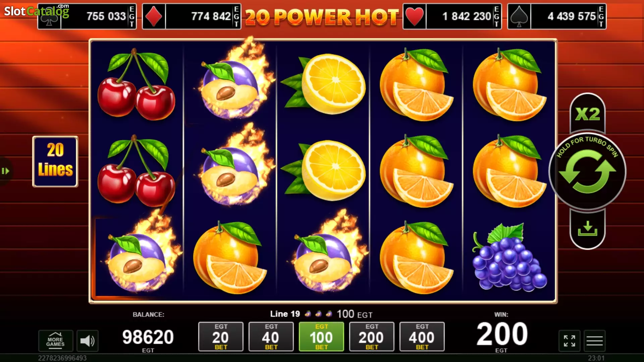Image resolution: width=644 pixels, height=362 pixels.
Task: Expand the left side panel arrow
Action: 5,171
